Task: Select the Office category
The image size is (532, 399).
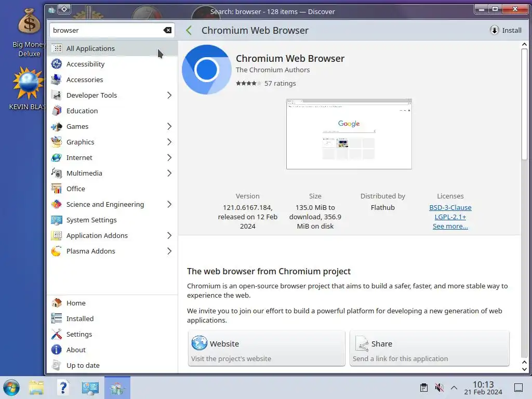Action: pyautogui.click(x=112, y=189)
